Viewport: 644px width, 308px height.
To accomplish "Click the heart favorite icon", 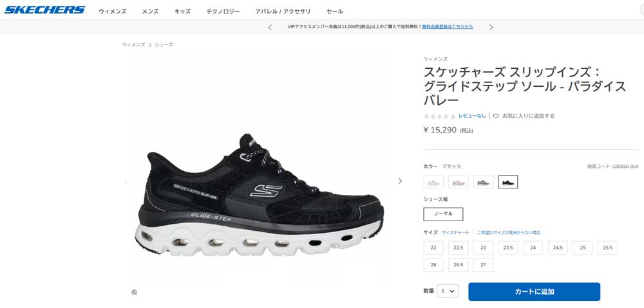I will tap(496, 116).
